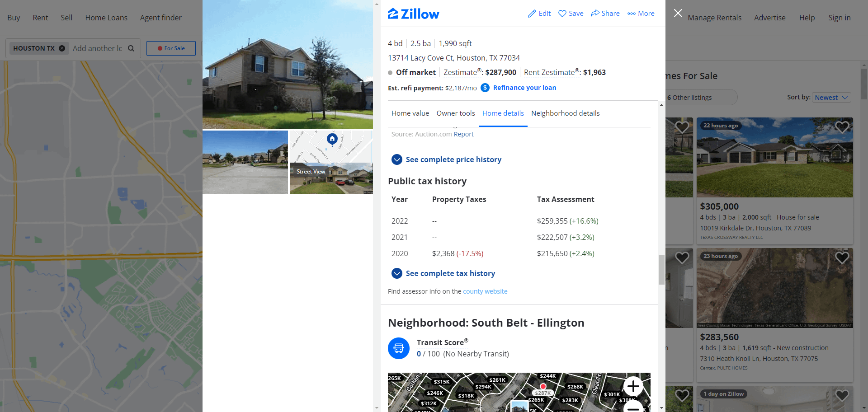The image size is (868, 412).
Task: Save this home with heart icon
Action: [x=562, y=14]
